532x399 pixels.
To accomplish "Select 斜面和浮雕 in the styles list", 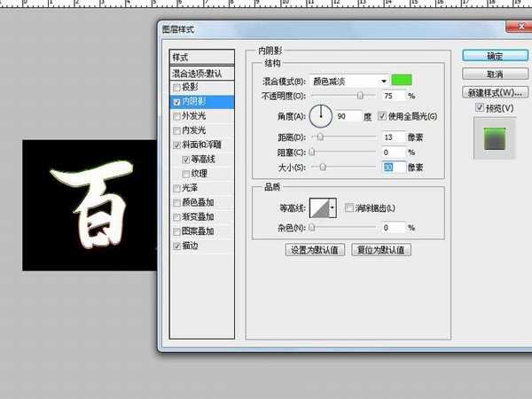I will pos(202,145).
